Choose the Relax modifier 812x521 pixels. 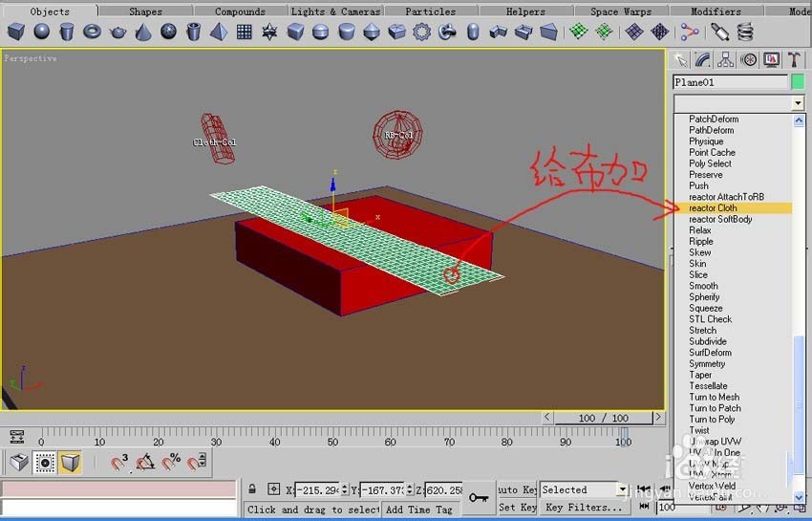pyautogui.click(x=734, y=230)
